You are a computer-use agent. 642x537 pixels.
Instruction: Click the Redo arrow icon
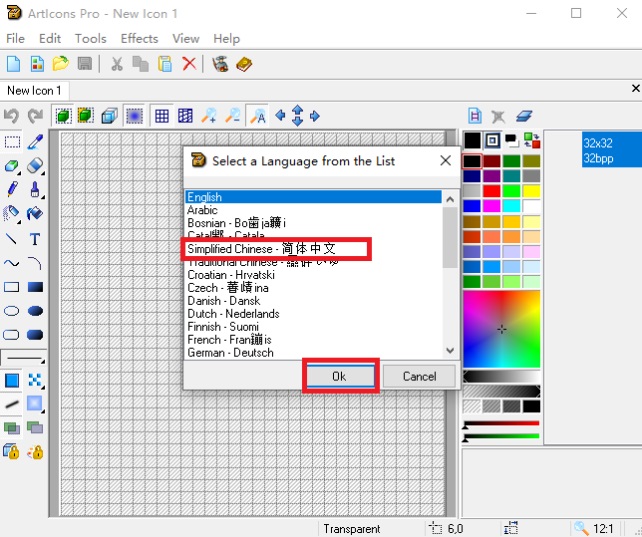pos(35,116)
